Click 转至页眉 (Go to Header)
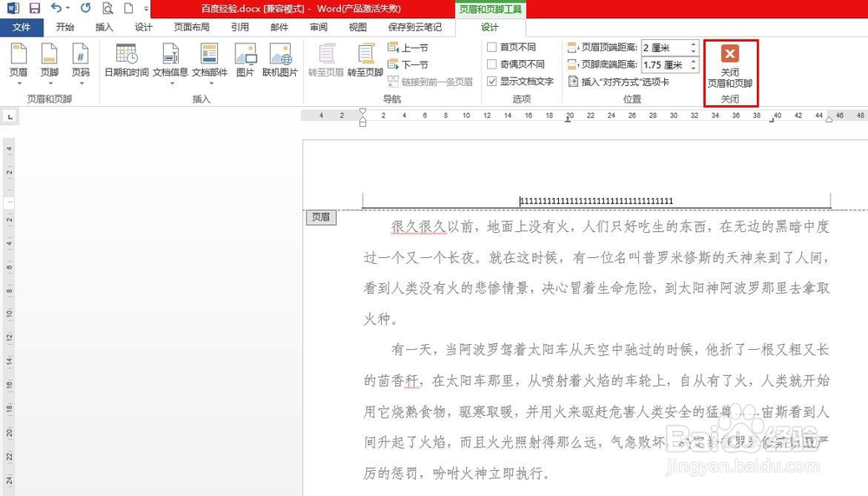Screen dimensions: 868x496 [326, 61]
